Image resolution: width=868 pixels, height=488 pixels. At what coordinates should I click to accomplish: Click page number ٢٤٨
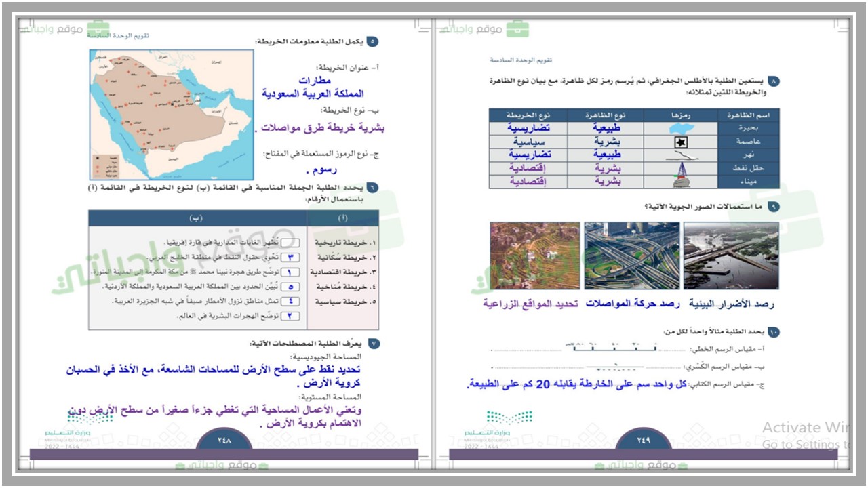(224, 440)
